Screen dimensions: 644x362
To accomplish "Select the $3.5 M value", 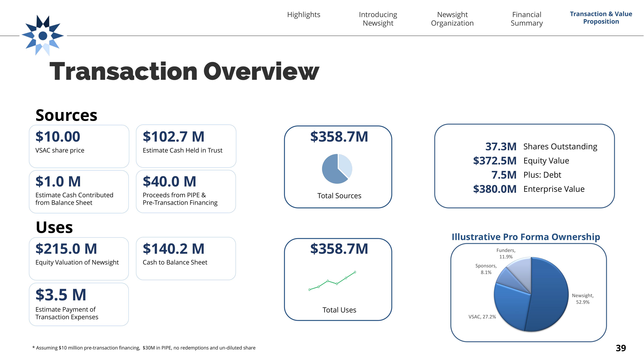I will [61, 295].
